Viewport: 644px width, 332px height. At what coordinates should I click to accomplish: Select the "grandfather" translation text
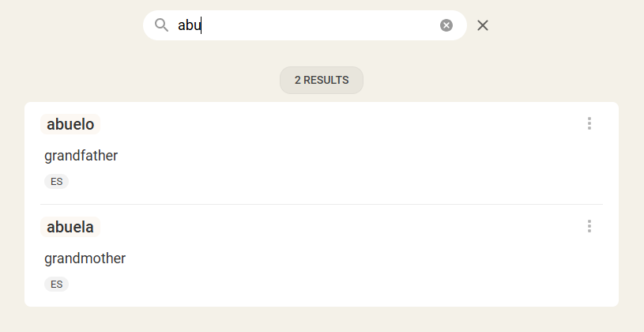click(81, 156)
